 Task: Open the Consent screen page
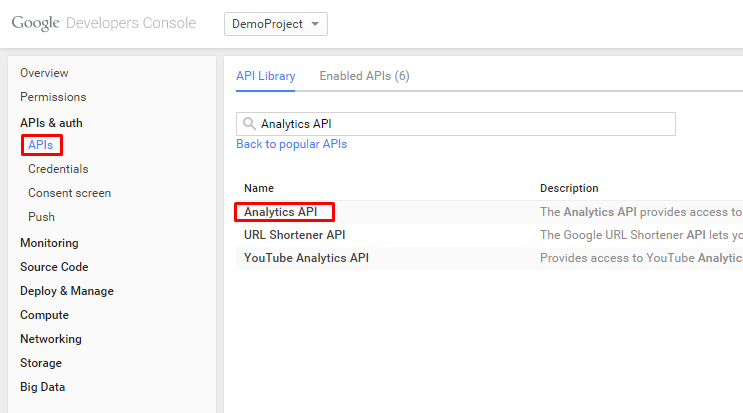(x=69, y=193)
